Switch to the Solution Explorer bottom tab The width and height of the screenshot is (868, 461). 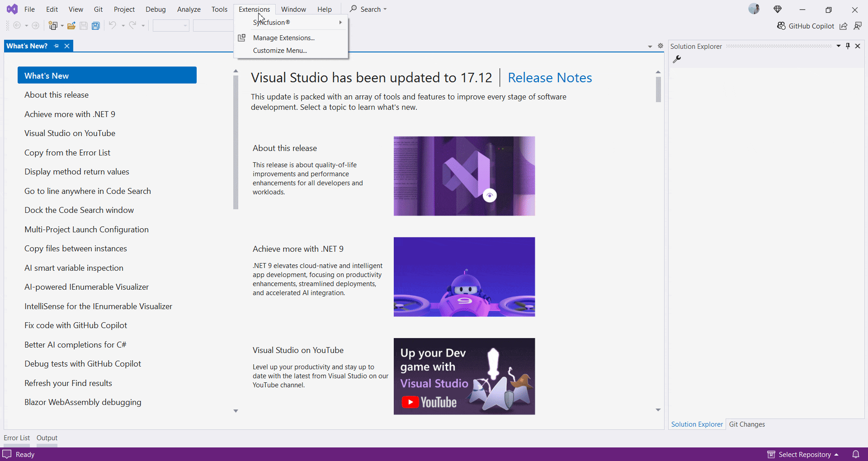[697, 424]
